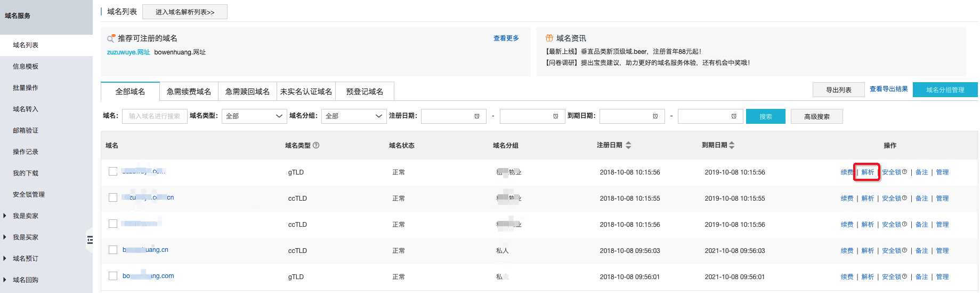Click the 导出列表 button
Screen dimensions: 980x293
point(839,90)
